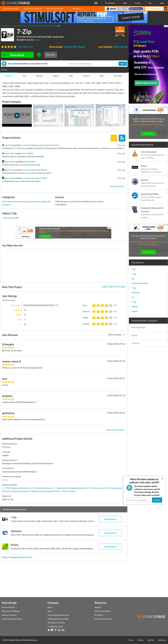
Task: Click File Compression business category
Action: 139,327
